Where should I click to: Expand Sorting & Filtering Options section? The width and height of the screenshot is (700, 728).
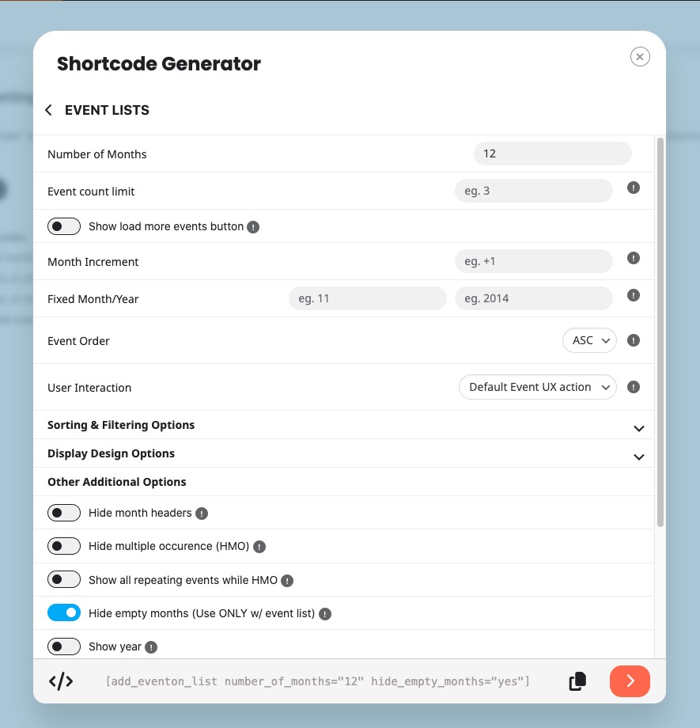(639, 428)
